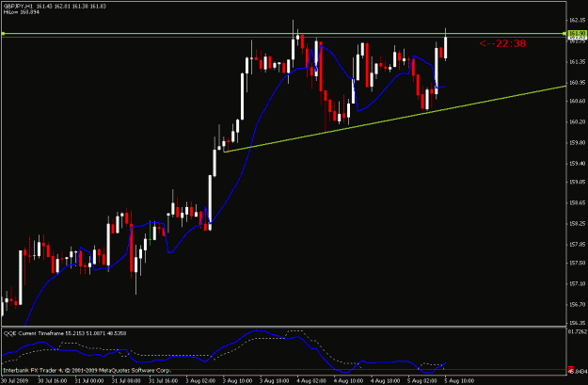
Task: Click the 3 Aug 10:00 time axis label
Action: pos(237,381)
